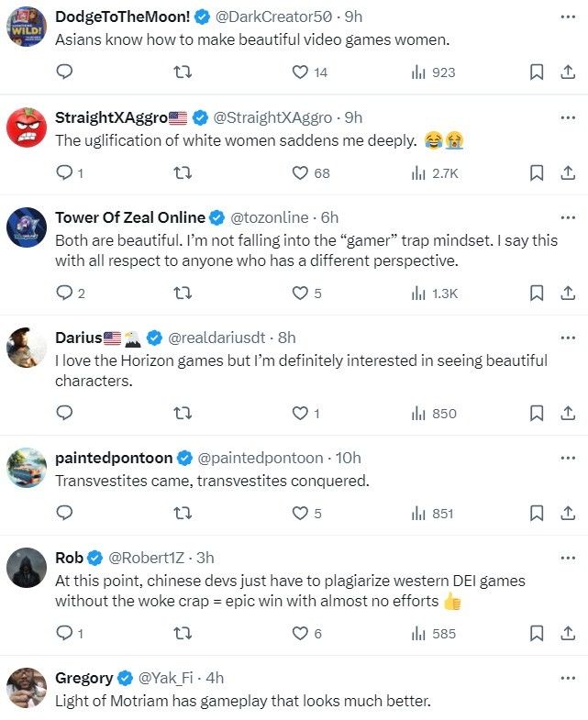Viewport: 588px width, 720px height.
Task: Share DodgeToTheMoon's tweet
Action: point(567,72)
